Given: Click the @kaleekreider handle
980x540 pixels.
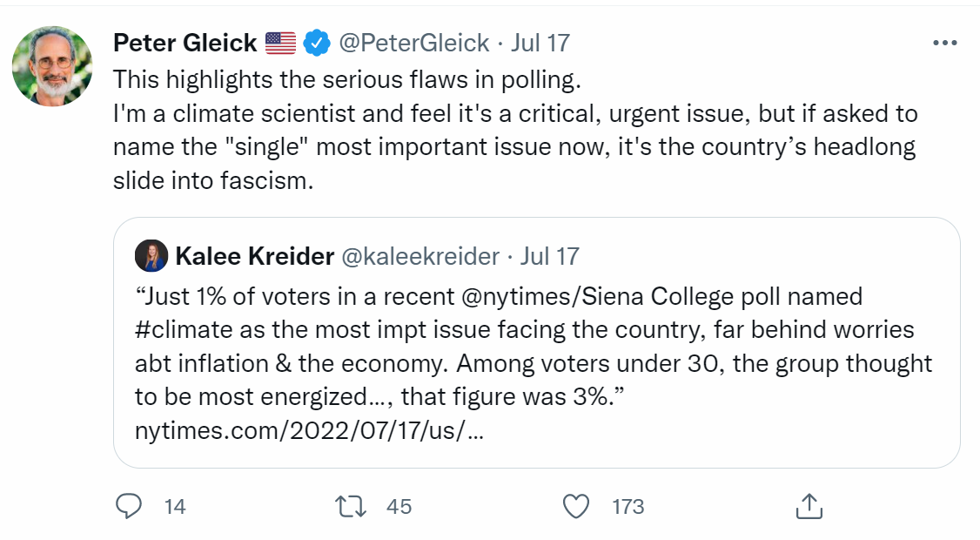Looking at the screenshot, I should [420, 257].
